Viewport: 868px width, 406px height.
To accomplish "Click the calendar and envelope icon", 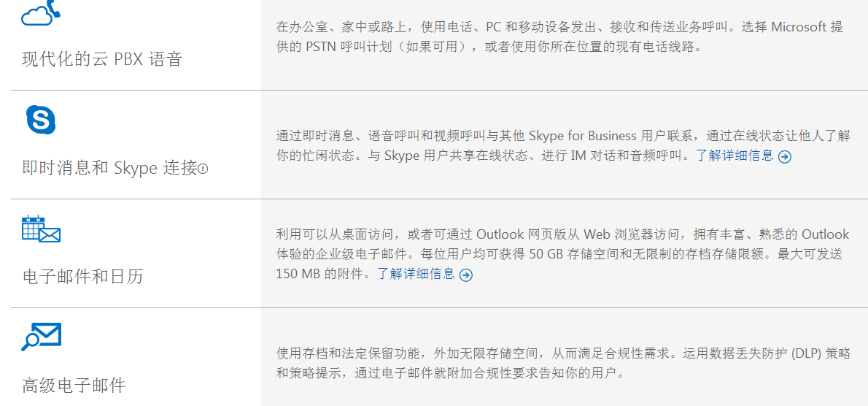I will pos(41,229).
